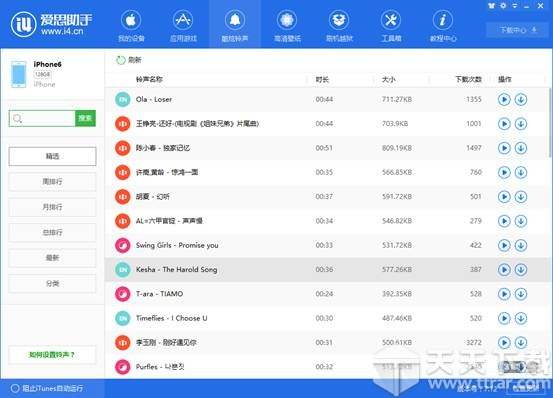This screenshot has height=398, width=553.
Task: Open the skin shirt icon in title bar
Action: [492, 5]
